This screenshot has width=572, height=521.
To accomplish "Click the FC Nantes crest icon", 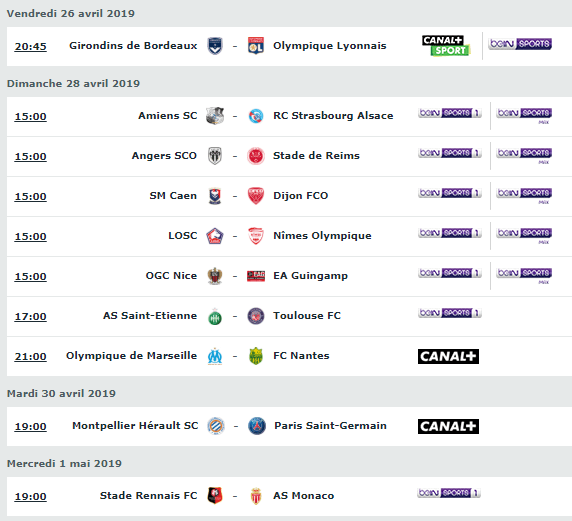I will [x=256, y=356].
